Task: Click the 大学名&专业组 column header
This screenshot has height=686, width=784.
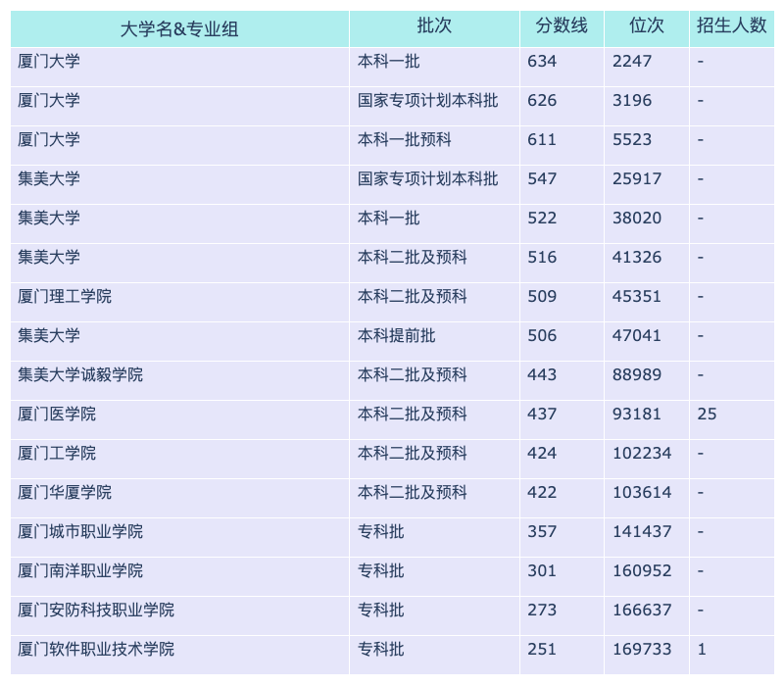Action: (x=179, y=29)
